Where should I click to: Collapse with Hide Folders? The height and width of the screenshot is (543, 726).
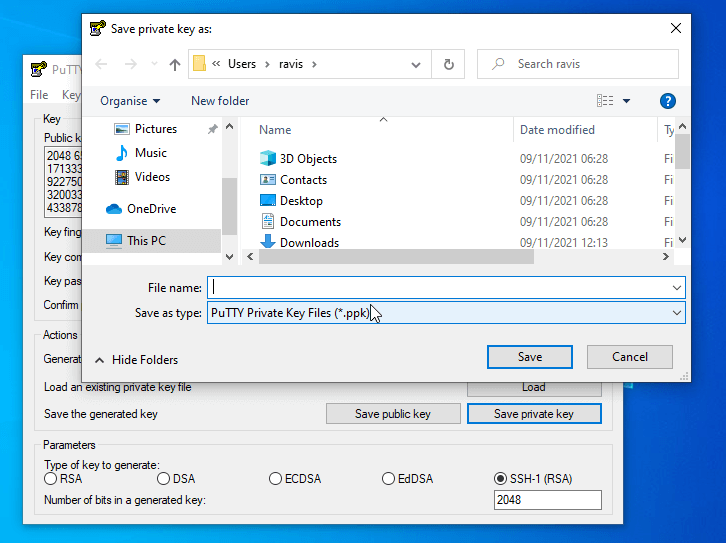(x=137, y=360)
